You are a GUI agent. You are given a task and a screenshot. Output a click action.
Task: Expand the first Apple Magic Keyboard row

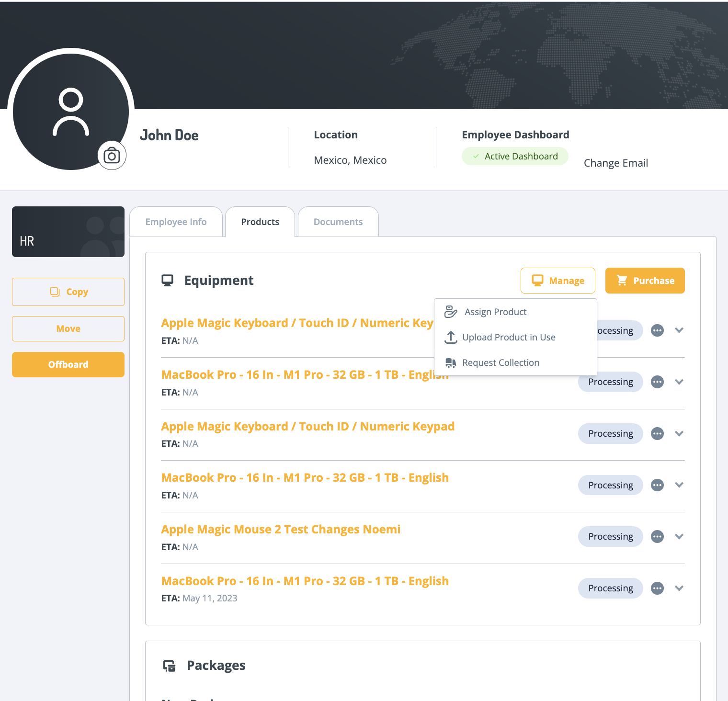click(x=679, y=330)
